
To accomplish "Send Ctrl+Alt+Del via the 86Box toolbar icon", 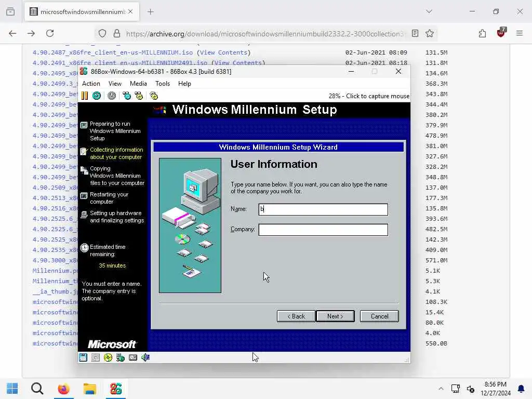I will [127, 96].
